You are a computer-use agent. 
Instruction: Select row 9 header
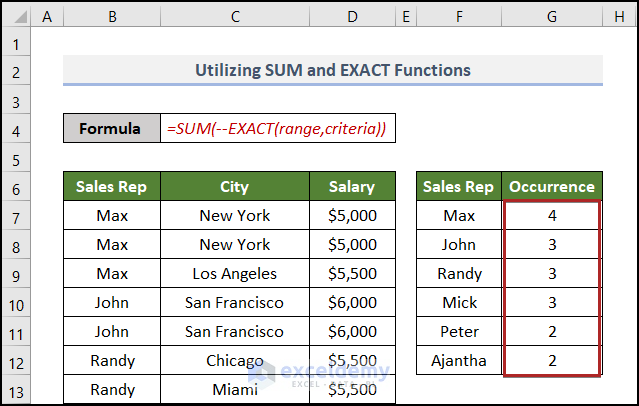(x=16, y=273)
